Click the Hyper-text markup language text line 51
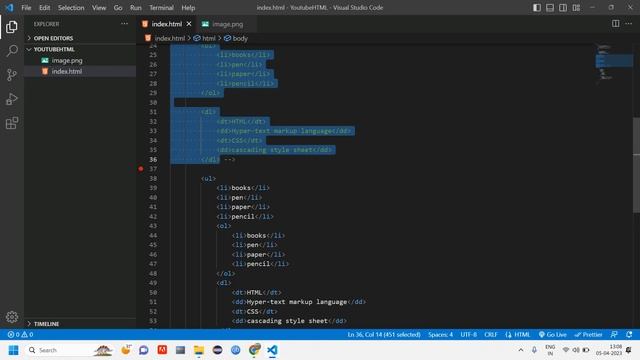Viewport: 640px width, 360px height. point(297,302)
